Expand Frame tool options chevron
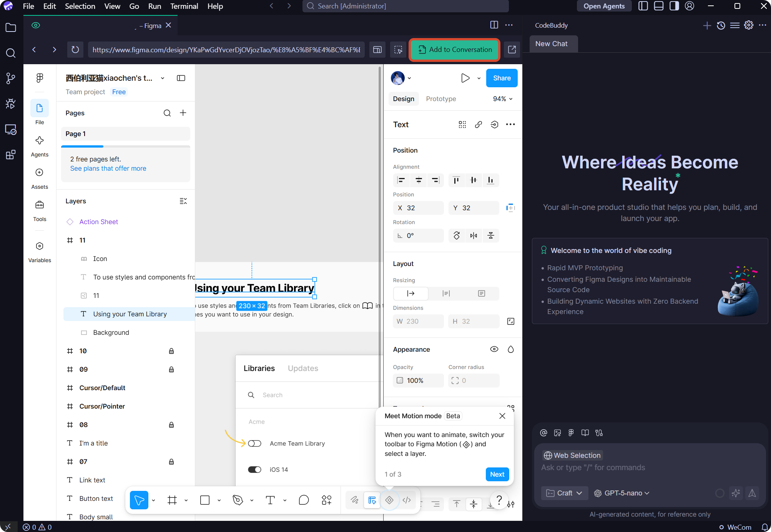Screen dimensions: 771x532 [x=186, y=500]
